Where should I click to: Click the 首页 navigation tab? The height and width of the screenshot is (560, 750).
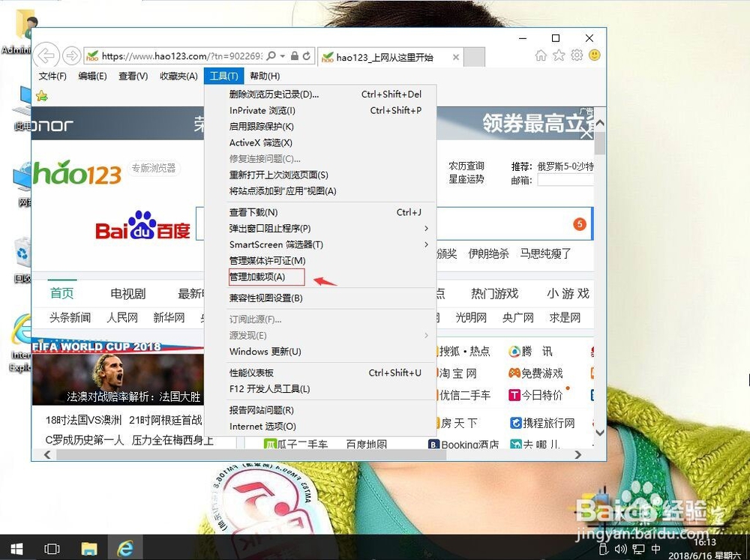[x=62, y=293]
